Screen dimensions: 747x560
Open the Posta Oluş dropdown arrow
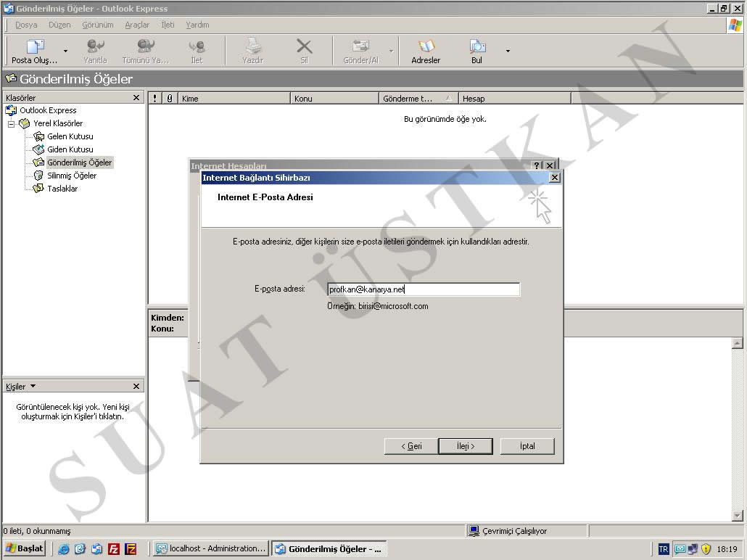click(65, 51)
